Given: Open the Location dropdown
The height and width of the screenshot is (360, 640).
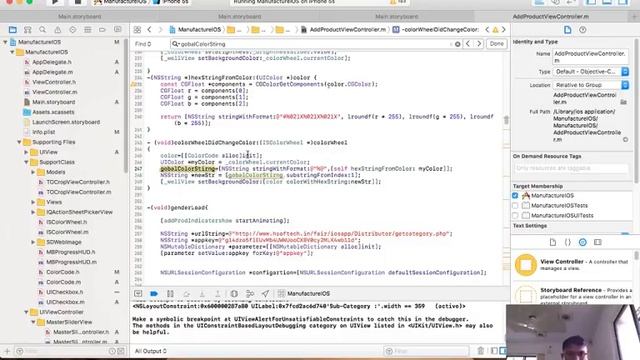Looking at the screenshot, I should pyautogui.click(x=591, y=85).
